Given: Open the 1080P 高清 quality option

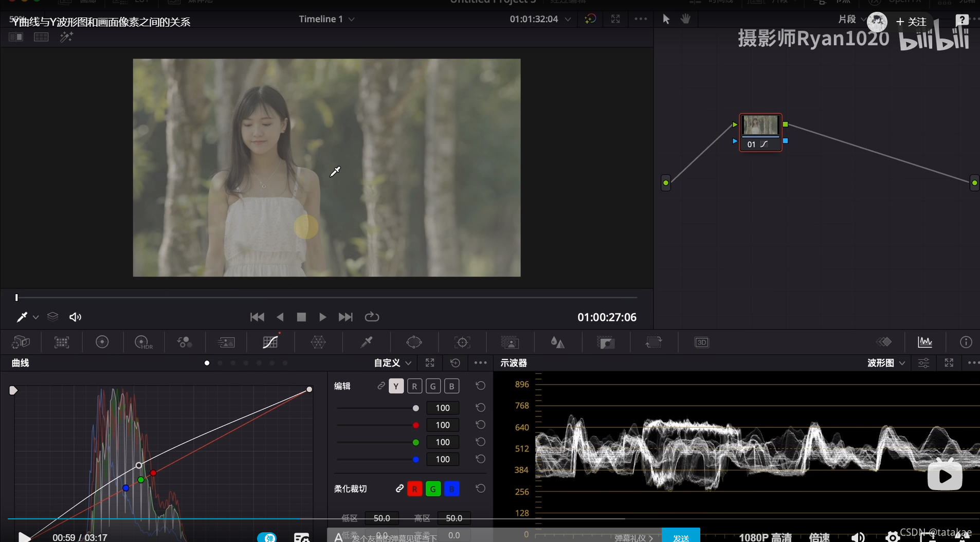Looking at the screenshot, I should [765, 537].
